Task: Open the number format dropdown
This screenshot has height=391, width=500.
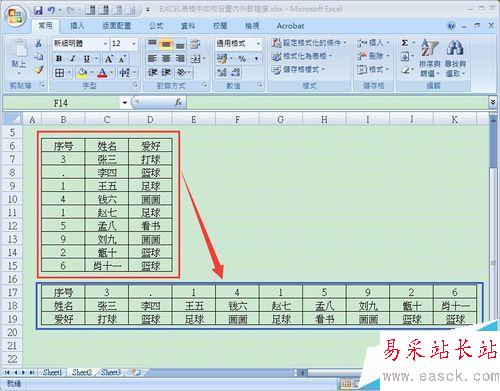Action: (x=258, y=44)
